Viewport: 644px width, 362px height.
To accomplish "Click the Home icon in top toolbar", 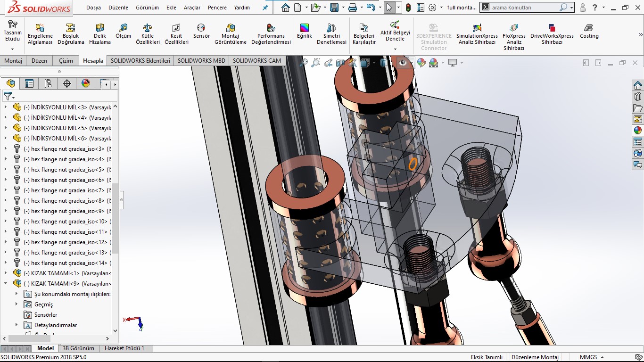I will [285, 8].
